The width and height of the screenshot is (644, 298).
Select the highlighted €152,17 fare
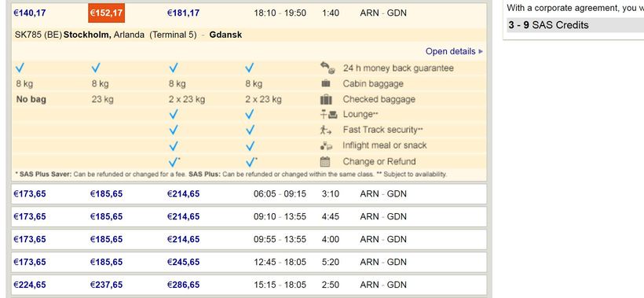(x=106, y=13)
